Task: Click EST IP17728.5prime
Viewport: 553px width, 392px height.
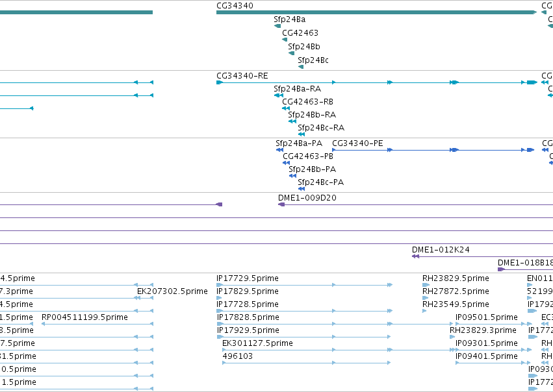Action: [x=247, y=304]
